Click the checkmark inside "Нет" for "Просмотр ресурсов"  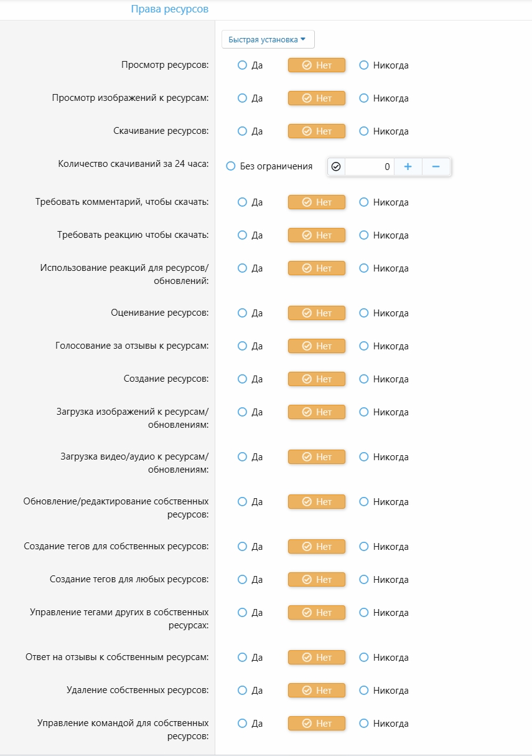point(308,65)
